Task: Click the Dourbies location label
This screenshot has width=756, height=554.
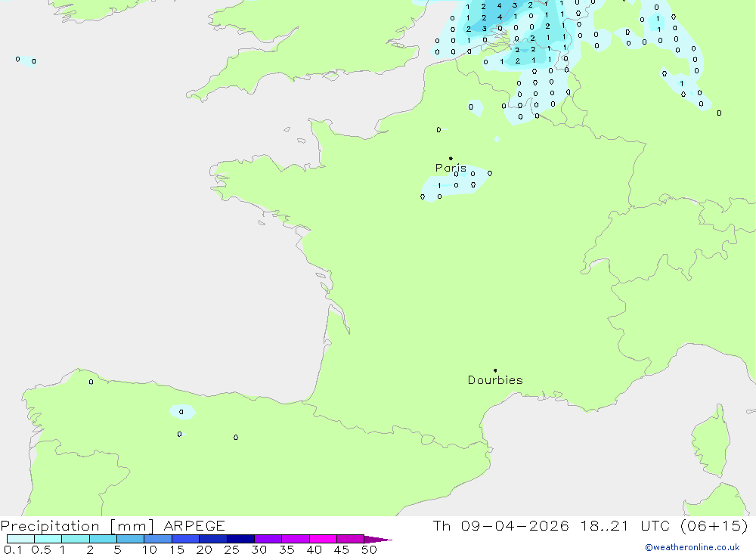Action: (495, 380)
